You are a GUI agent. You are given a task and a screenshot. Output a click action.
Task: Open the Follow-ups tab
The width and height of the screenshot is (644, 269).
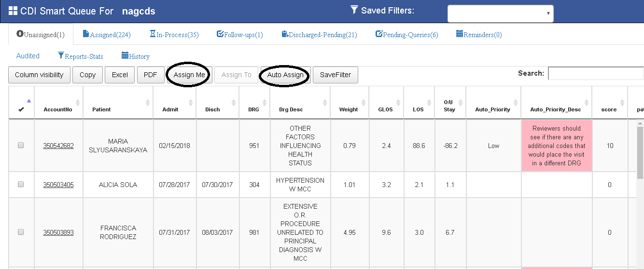tap(240, 34)
